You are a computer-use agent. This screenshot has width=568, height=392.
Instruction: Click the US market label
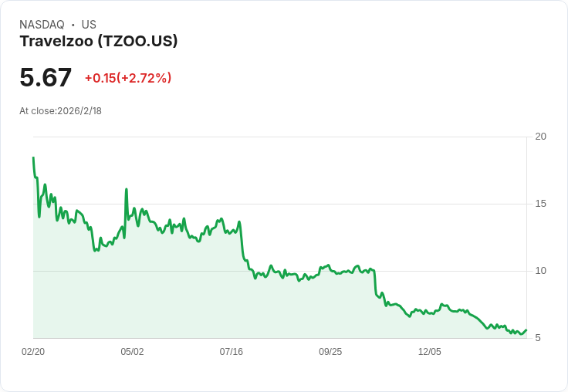pos(89,25)
